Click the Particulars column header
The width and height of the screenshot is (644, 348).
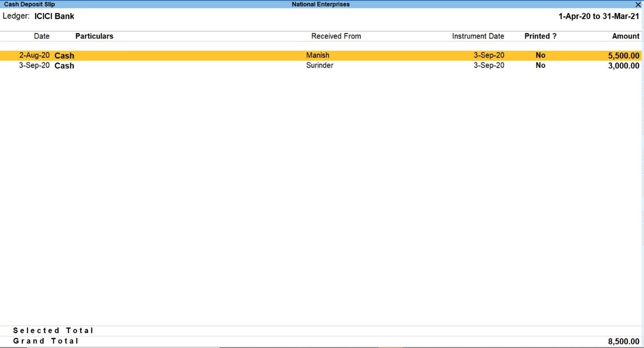[x=94, y=36]
